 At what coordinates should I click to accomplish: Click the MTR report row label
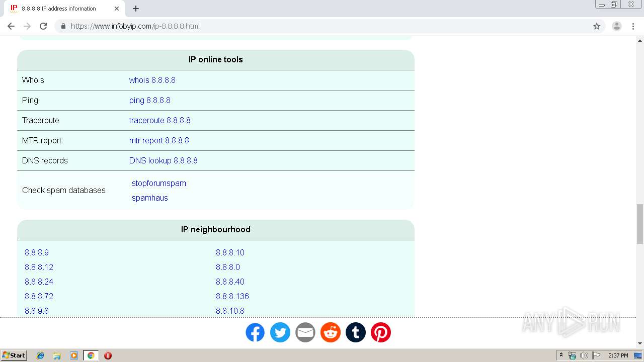point(42,140)
